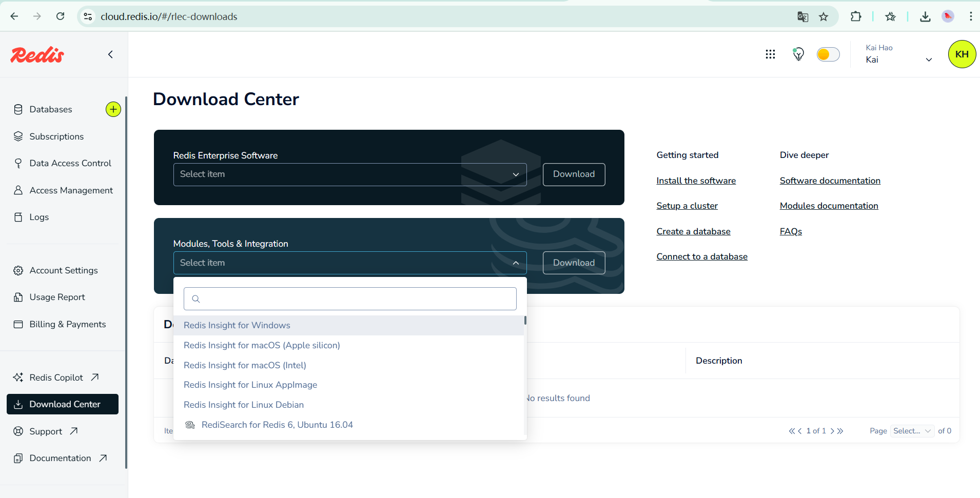
Task: Go to Data Access Control
Action: coord(70,163)
